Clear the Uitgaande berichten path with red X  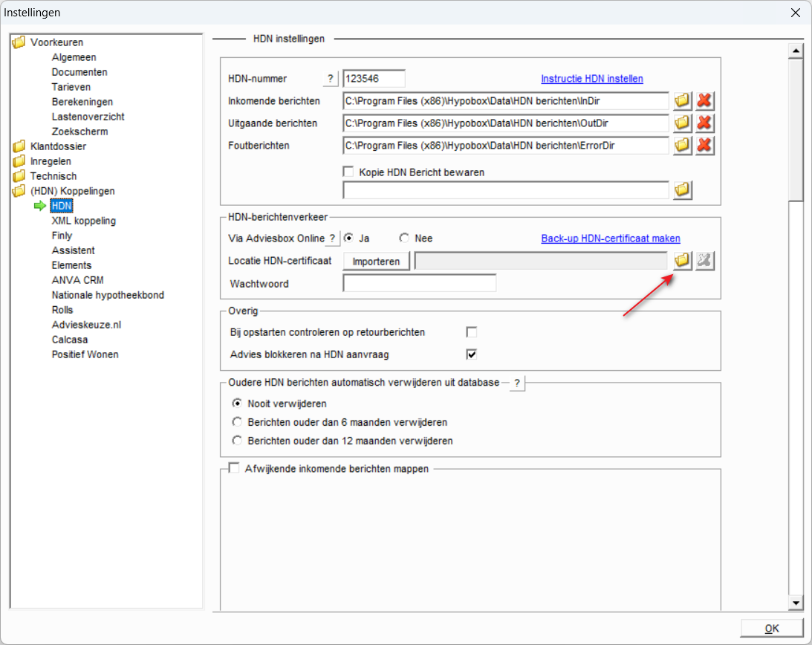(704, 123)
